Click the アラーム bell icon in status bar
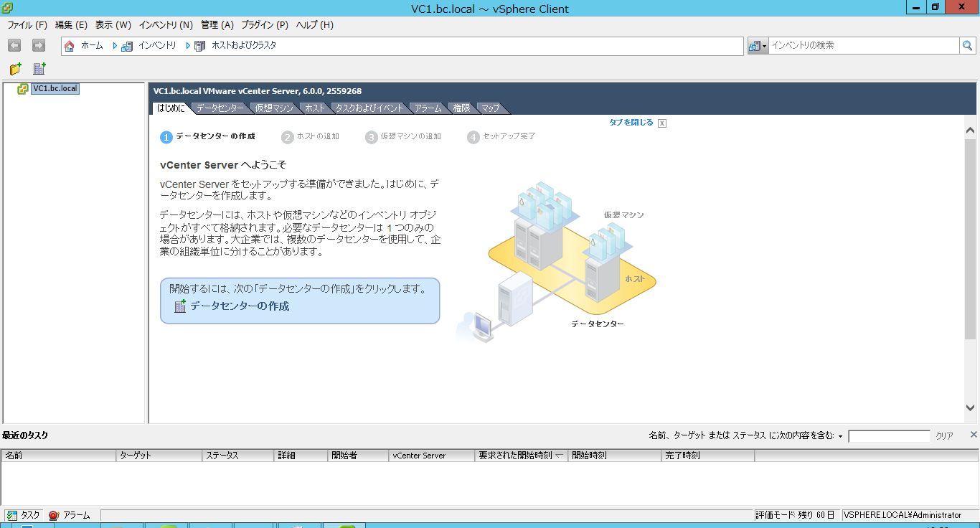The image size is (980, 528). pos(54,515)
